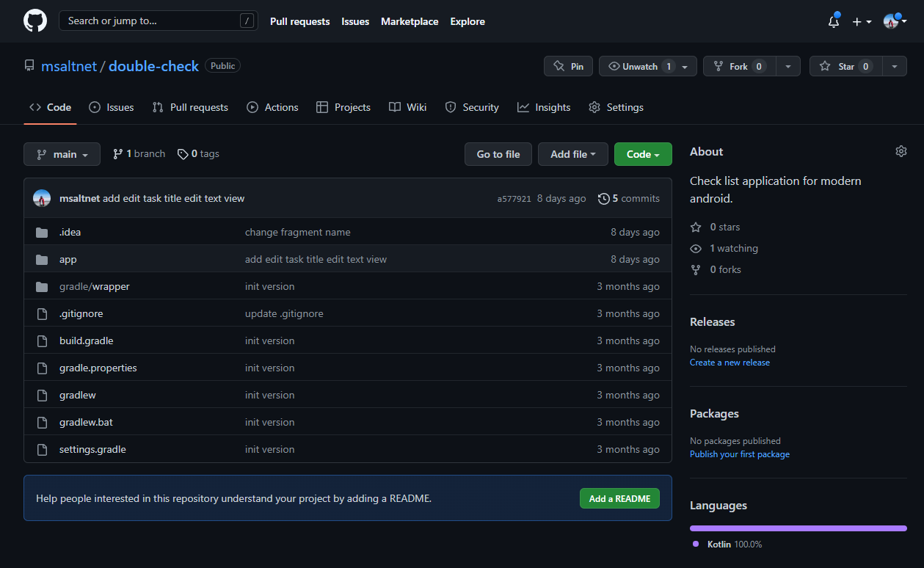
Task: Open the Wiki tab
Action: point(408,107)
